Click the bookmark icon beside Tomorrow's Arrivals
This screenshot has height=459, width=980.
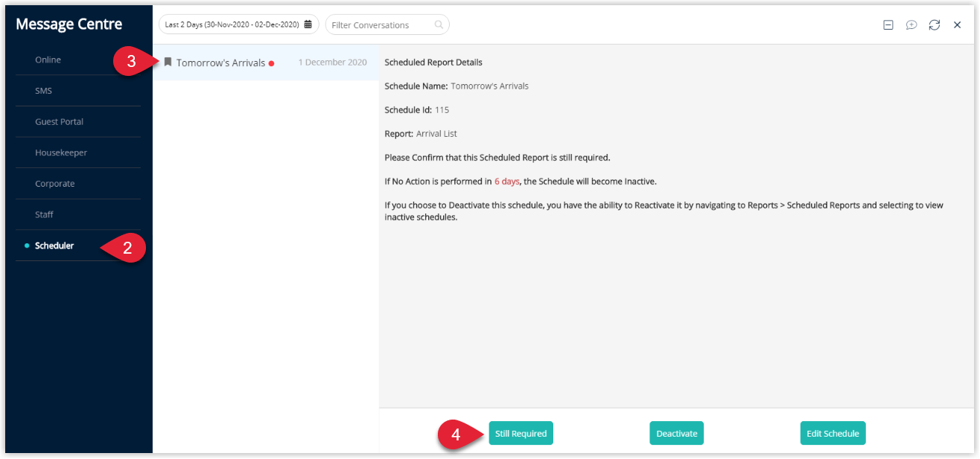pos(168,62)
